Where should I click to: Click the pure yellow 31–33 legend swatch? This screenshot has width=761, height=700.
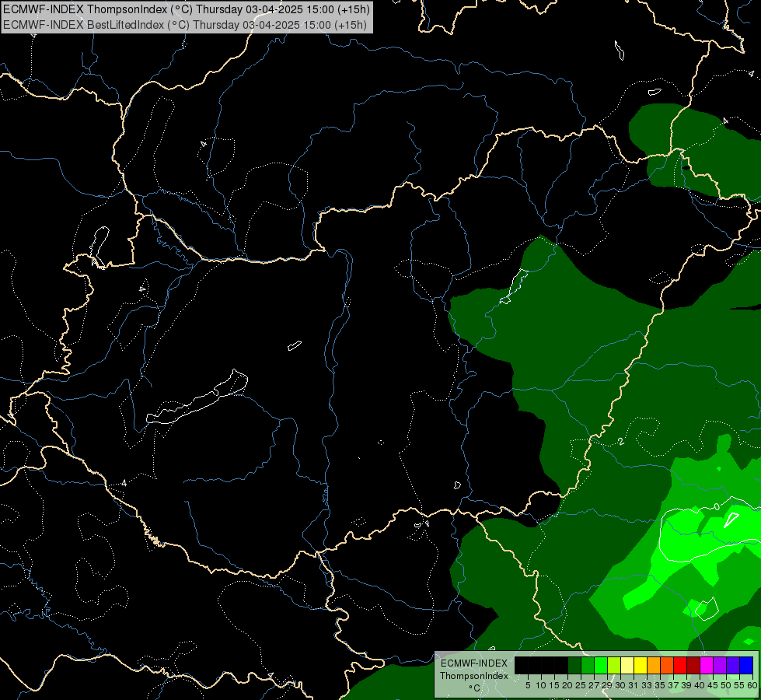click(x=641, y=665)
